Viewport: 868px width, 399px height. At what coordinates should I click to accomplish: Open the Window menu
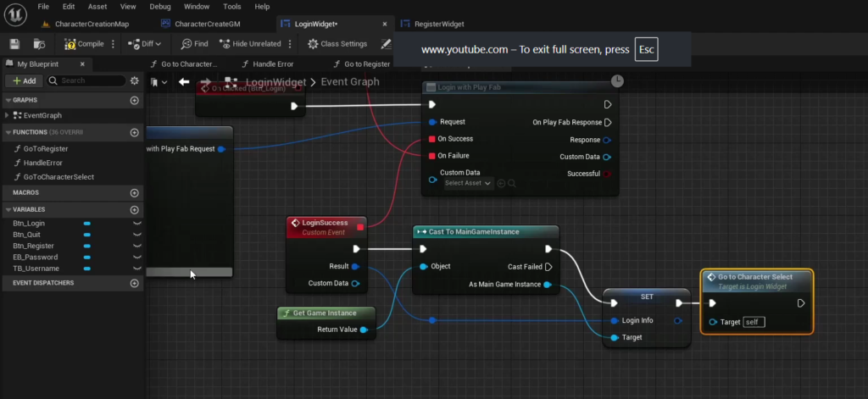pyautogui.click(x=197, y=7)
